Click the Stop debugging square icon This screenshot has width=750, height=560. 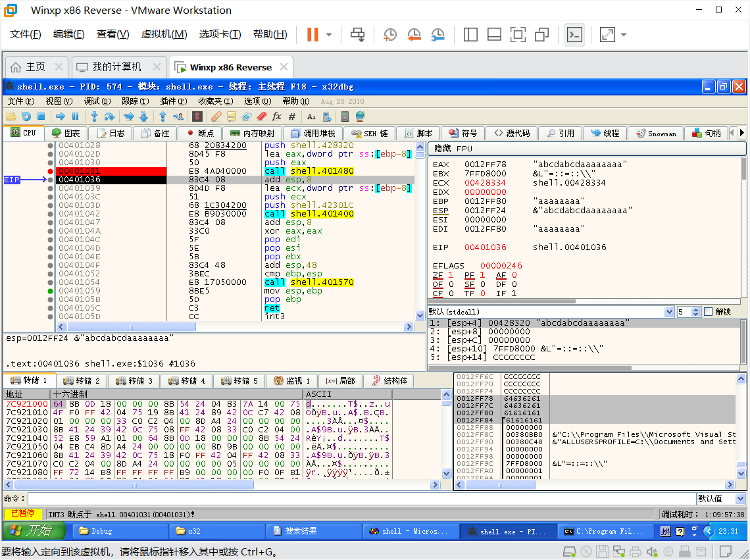[41, 116]
